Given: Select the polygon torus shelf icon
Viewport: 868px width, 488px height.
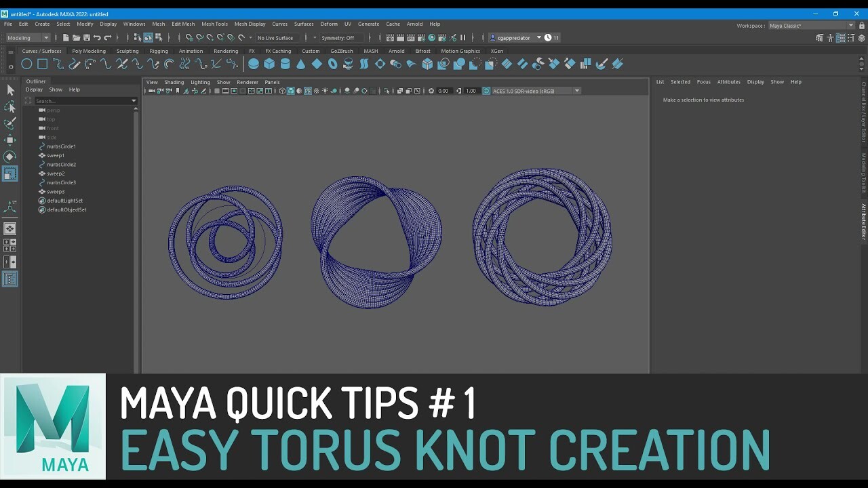Looking at the screenshot, I should 331,63.
